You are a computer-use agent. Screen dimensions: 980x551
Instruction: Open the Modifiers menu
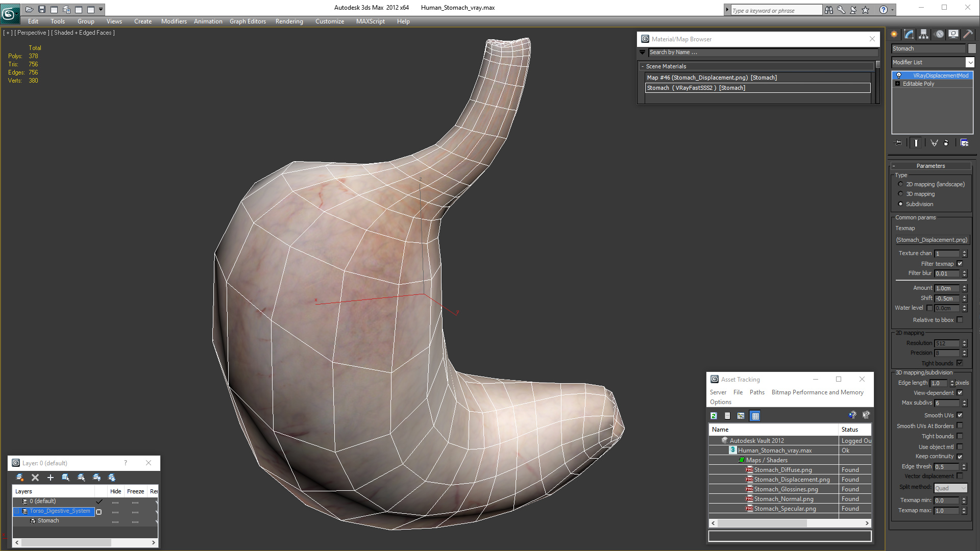click(174, 21)
